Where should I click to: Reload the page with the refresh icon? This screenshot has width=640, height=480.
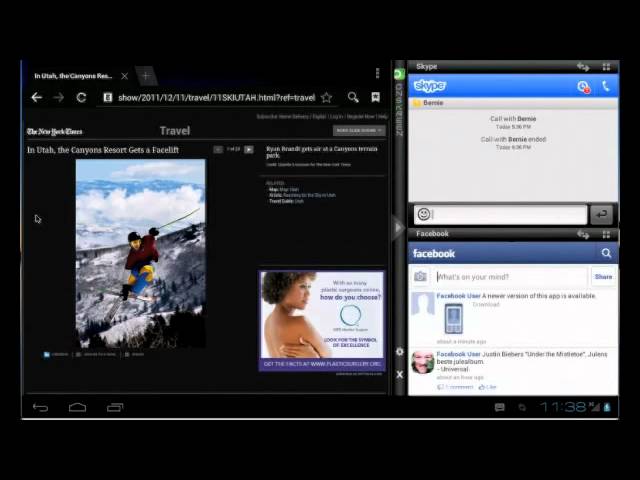click(x=81, y=98)
